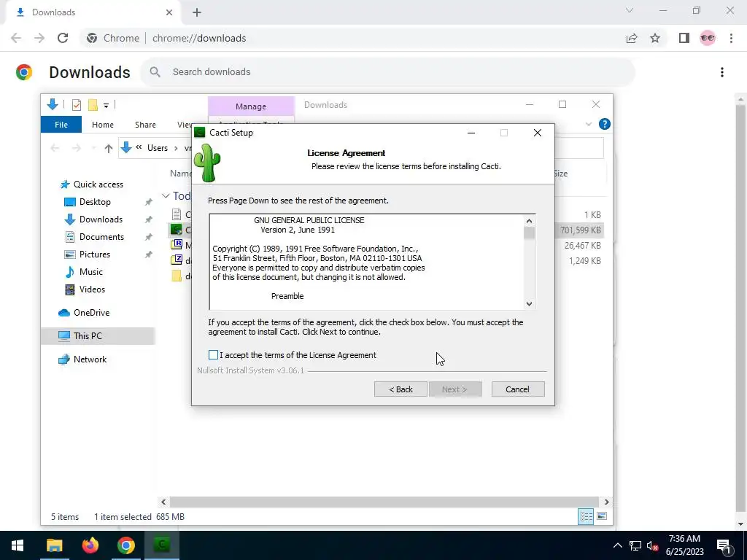This screenshot has width=747, height=560.
Task: Open Pictures folder in navigation pane
Action: [x=94, y=254]
